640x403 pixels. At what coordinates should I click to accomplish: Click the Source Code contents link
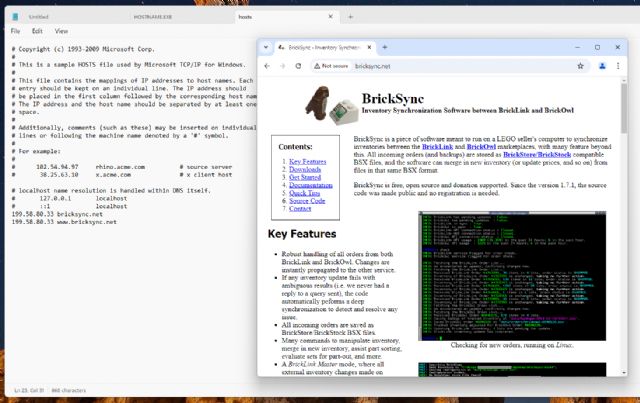(307, 201)
